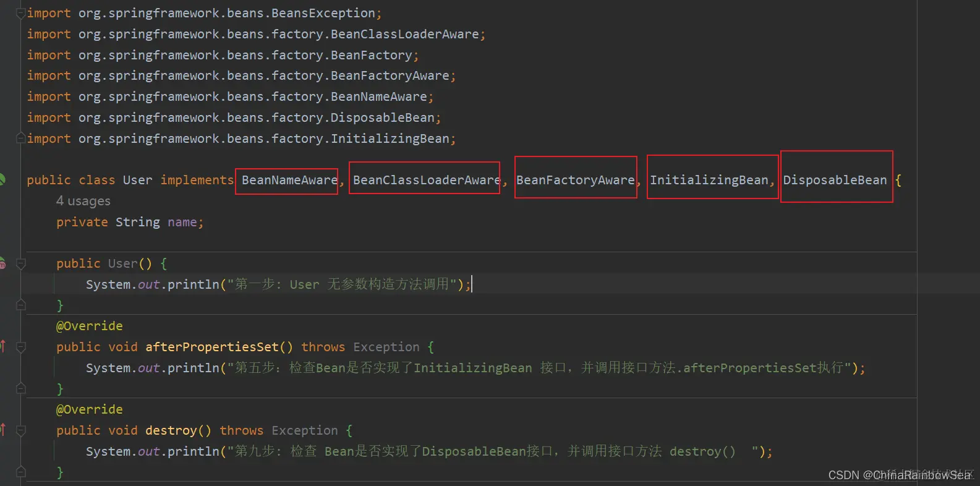This screenshot has height=486, width=980.
Task: Open the '4 usages' inlay hint
Action: click(83, 201)
